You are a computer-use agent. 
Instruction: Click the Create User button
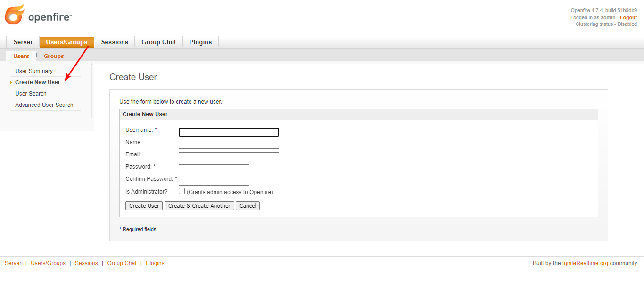click(x=144, y=206)
